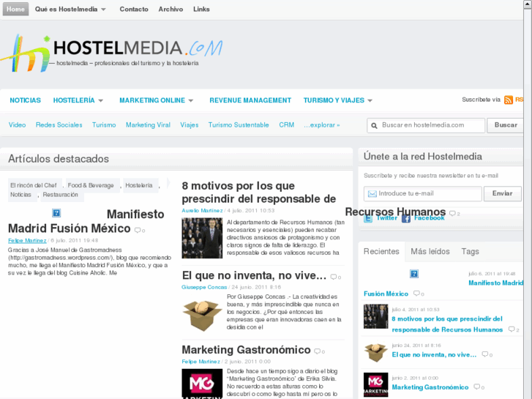Screen dimensions: 532x399
Task: Open the Links menu item
Action: click(x=201, y=10)
